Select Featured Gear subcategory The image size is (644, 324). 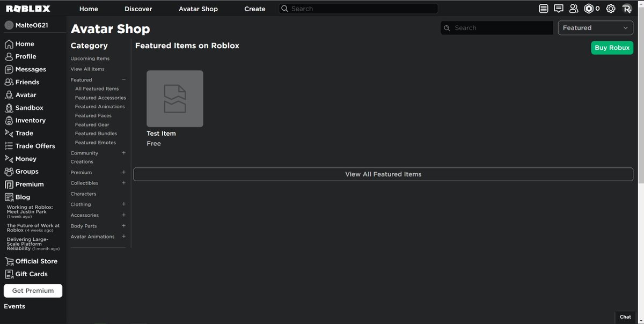pos(92,124)
